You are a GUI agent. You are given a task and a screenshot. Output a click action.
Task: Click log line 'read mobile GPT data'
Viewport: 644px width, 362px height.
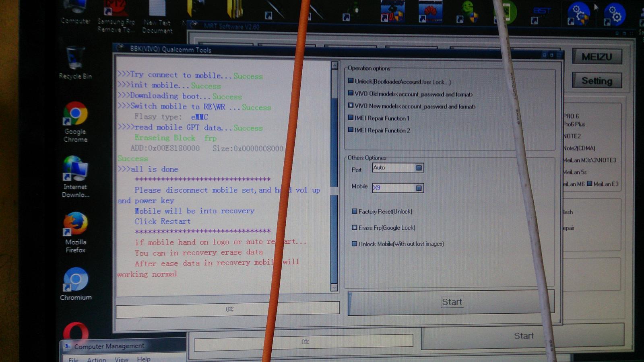(190, 128)
